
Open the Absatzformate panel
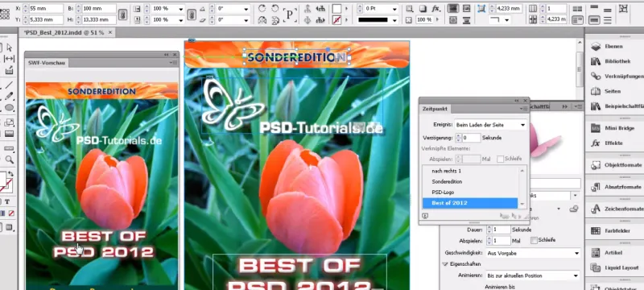pyautogui.click(x=616, y=187)
